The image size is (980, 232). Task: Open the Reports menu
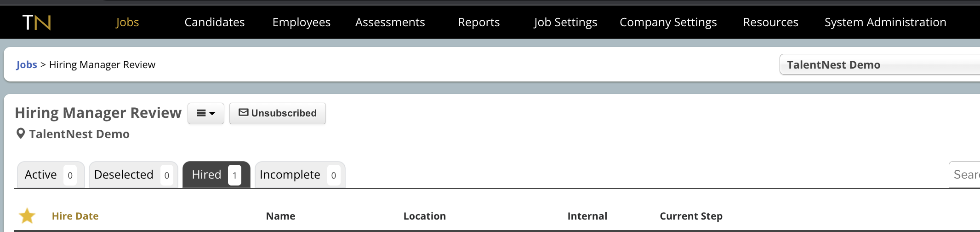(x=479, y=22)
